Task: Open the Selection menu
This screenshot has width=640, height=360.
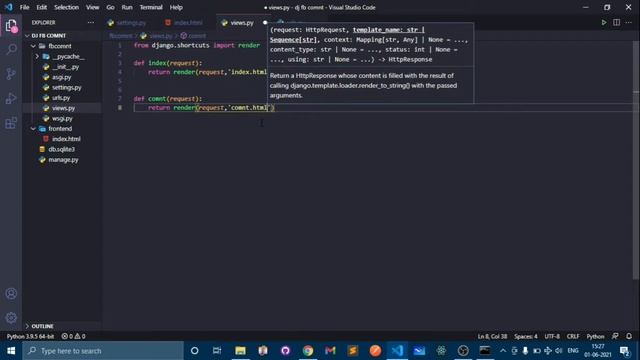Action: coord(67,7)
